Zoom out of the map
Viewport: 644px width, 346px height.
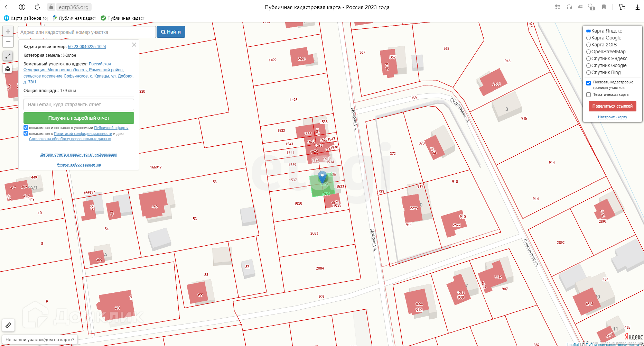(8, 42)
